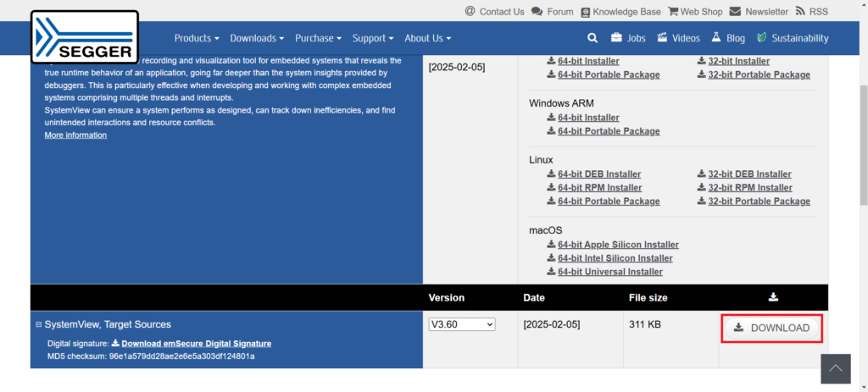Download Linux 32-bit RPM Installer
868x392 pixels.
(749, 187)
